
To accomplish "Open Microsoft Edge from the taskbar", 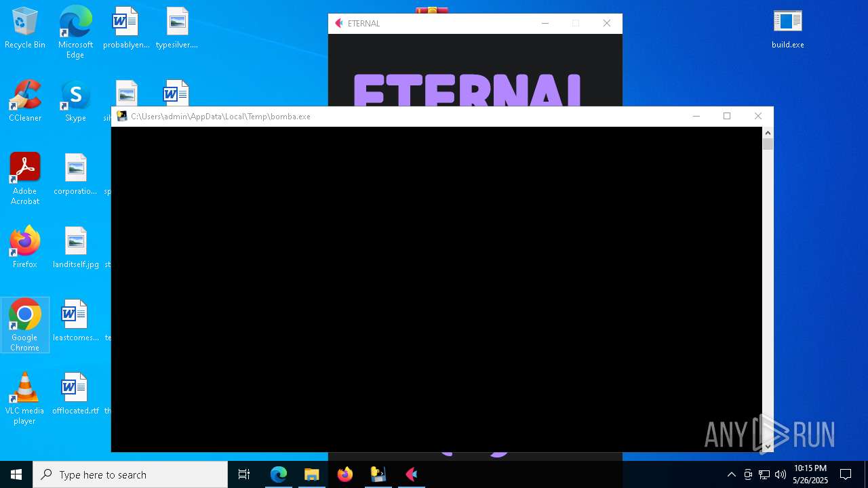I will tap(279, 474).
